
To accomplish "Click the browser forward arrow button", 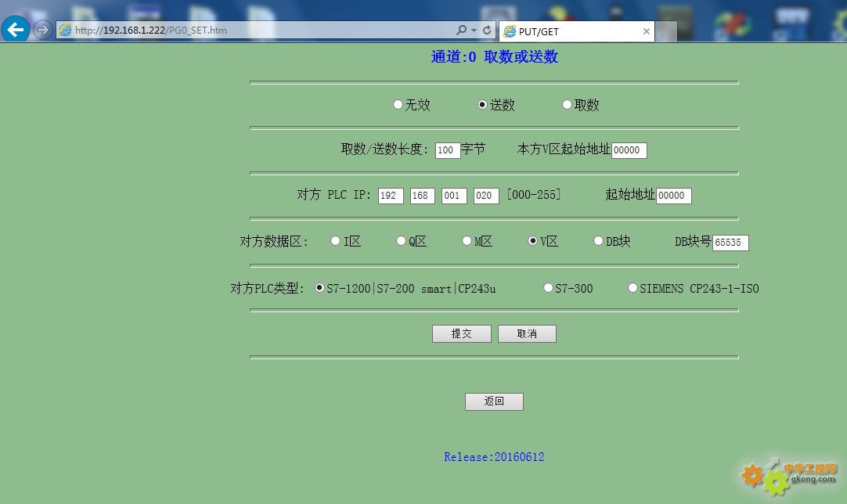I will [42, 30].
